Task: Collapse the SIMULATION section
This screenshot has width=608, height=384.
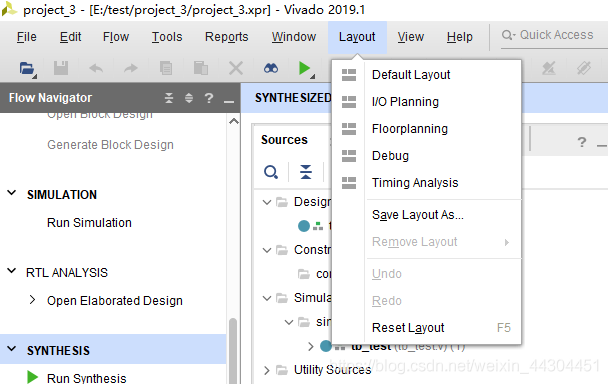Action: (12, 193)
